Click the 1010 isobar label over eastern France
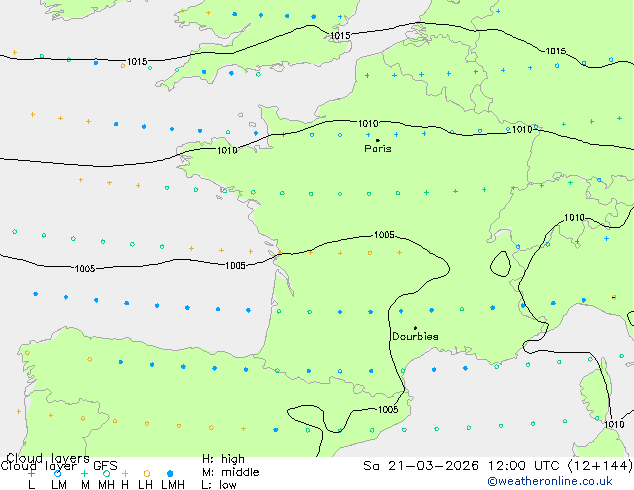 click(522, 129)
